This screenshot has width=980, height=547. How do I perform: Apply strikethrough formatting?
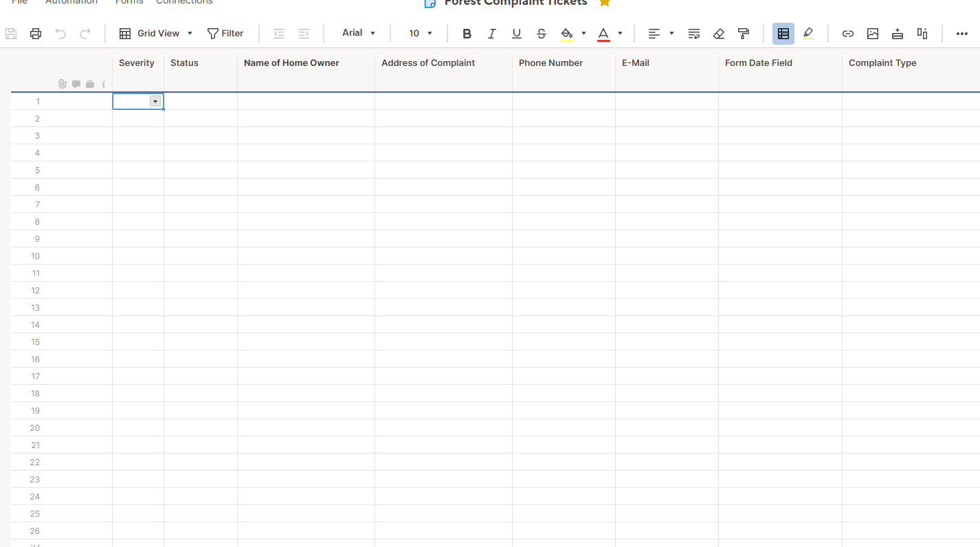542,34
